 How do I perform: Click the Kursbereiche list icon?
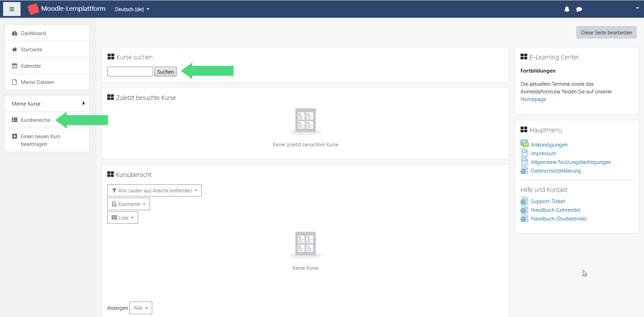coord(15,120)
